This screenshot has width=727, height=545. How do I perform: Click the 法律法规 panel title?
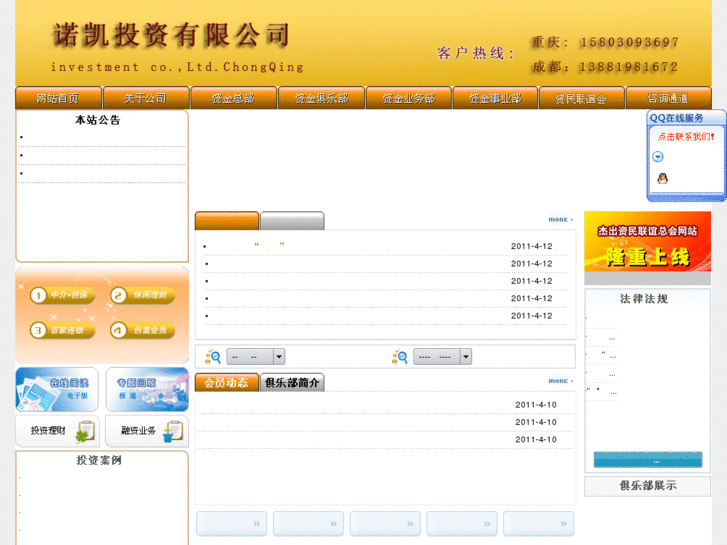(644, 299)
